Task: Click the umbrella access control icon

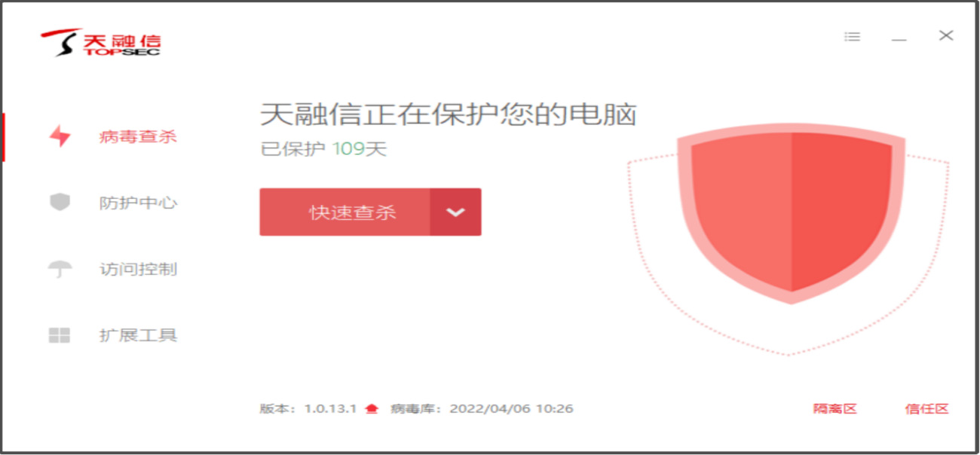Action: [x=60, y=269]
